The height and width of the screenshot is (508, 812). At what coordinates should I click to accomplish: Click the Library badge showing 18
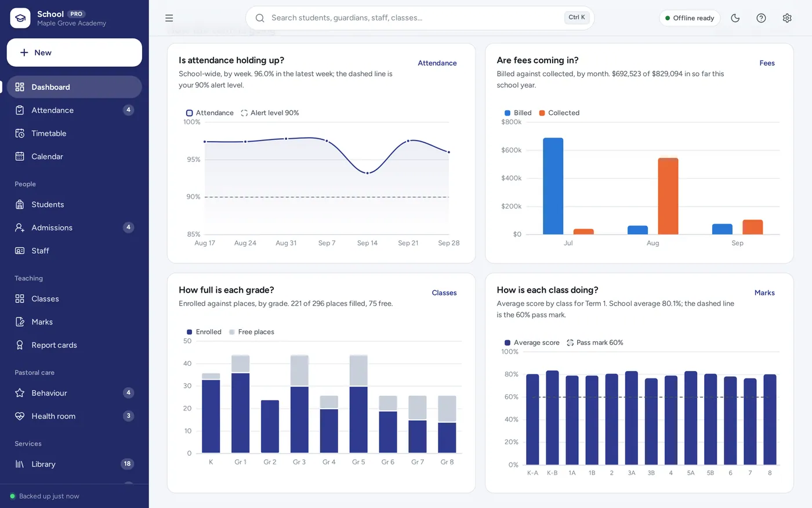pyautogui.click(x=127, y=464)
